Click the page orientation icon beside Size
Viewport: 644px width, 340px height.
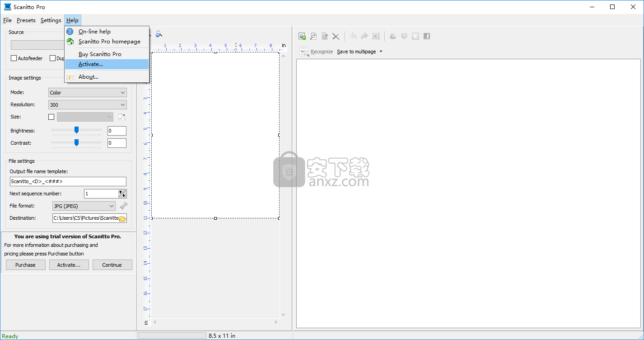(121, 117)
